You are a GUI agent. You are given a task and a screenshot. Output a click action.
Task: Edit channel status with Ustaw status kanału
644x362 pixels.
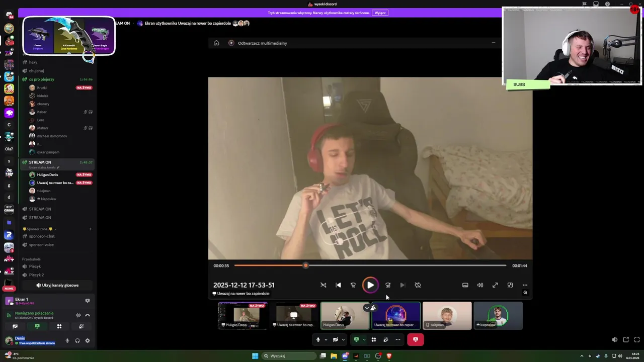[44, 167]
